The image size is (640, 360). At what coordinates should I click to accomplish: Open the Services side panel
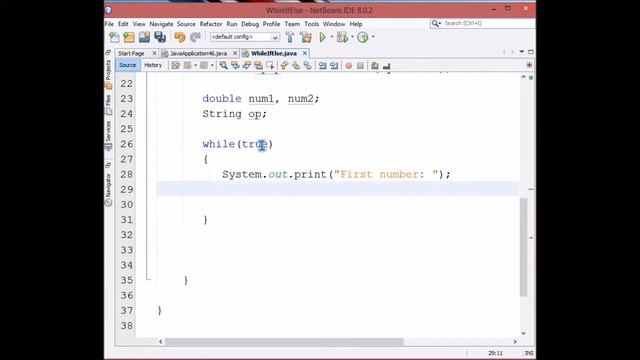coord(109,136)
